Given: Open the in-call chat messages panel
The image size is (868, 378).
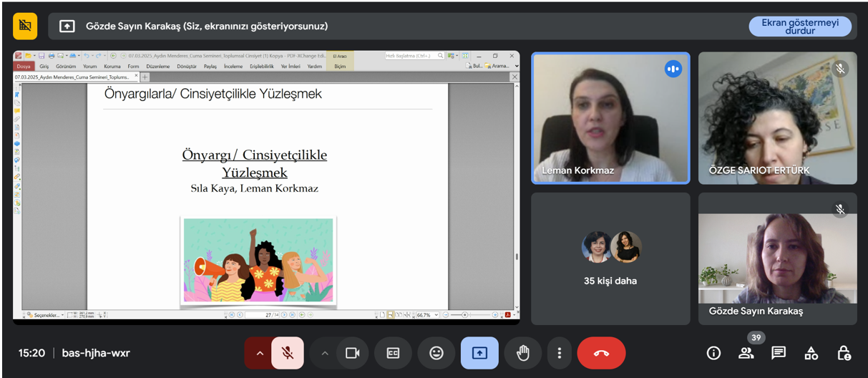Looking at the screenshot, I should coord(779,353).
